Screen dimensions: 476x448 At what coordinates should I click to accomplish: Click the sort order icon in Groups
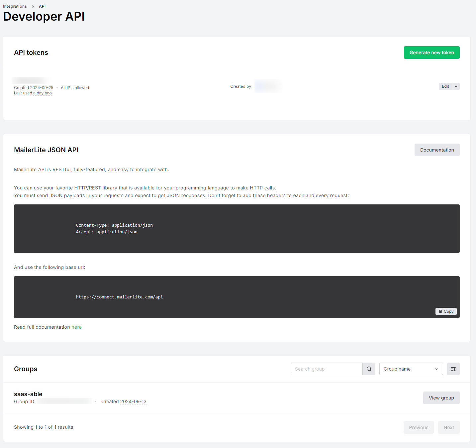[x=453, y=369]
